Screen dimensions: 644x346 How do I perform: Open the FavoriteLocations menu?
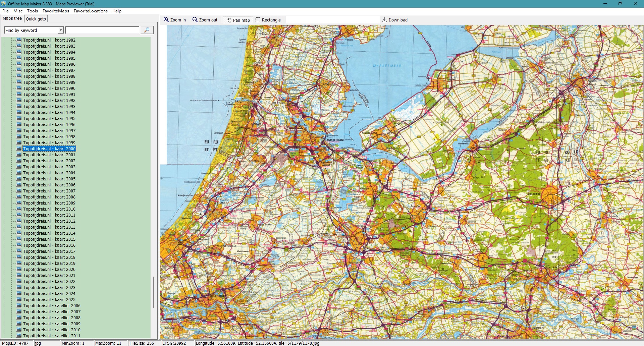click(91, 11)
